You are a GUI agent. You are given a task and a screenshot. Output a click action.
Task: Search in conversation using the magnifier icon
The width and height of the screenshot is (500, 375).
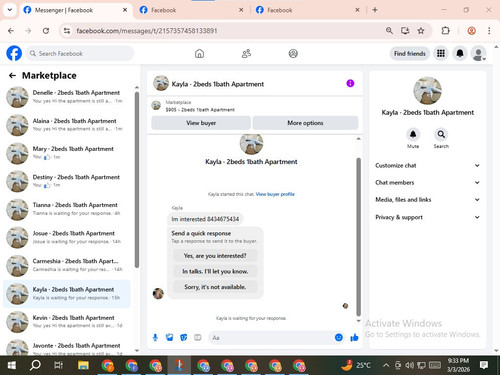point(441,134)
